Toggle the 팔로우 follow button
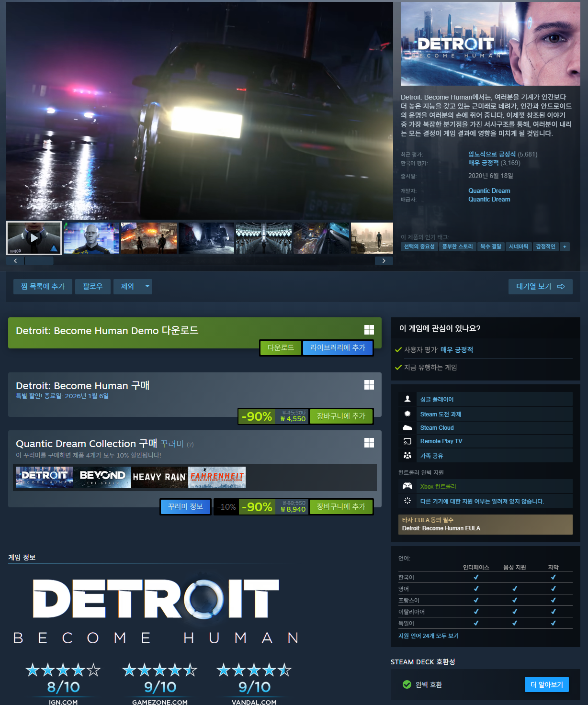588x705 pixels. coord(92,286)
